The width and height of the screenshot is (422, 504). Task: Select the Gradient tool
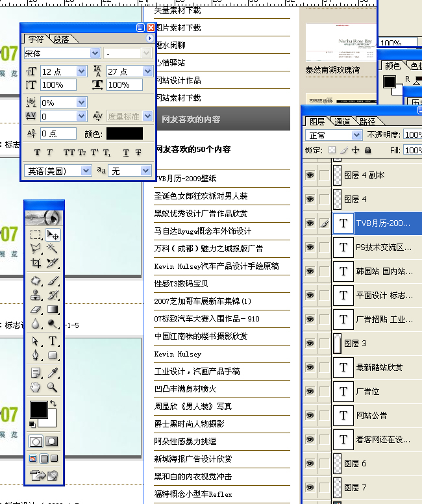coord(53,310)
